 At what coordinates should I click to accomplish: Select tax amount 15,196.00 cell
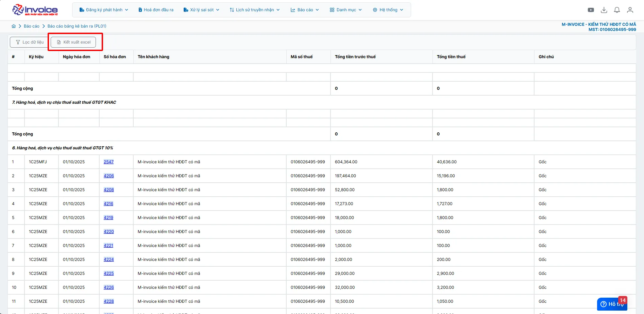click(x=483, y=176)
